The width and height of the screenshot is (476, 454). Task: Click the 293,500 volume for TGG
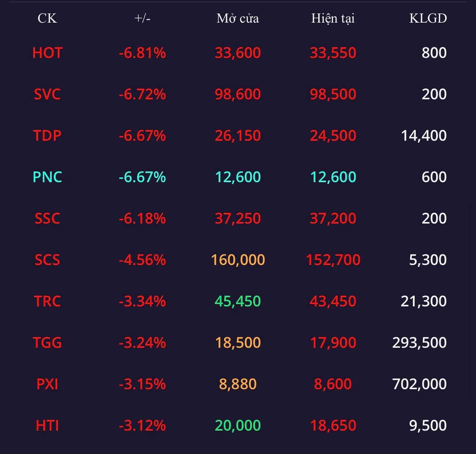click(x=419, y=343)
